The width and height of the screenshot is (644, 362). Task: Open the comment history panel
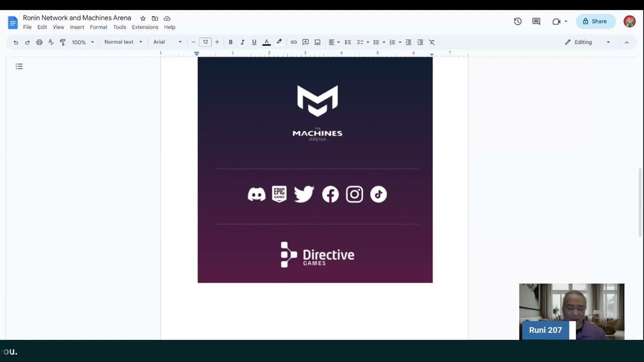(x=536, y=22)
